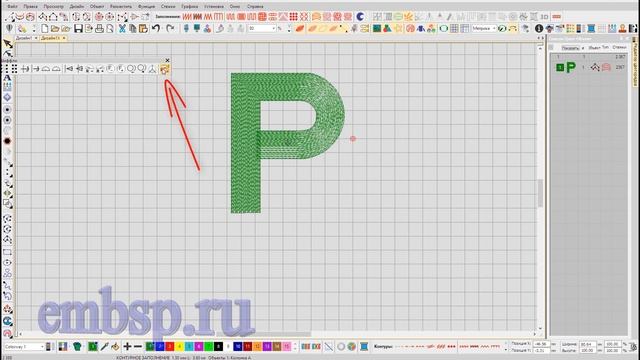Open the Просмотр menu
Screen dimensions: 640x360
[53, 7]
